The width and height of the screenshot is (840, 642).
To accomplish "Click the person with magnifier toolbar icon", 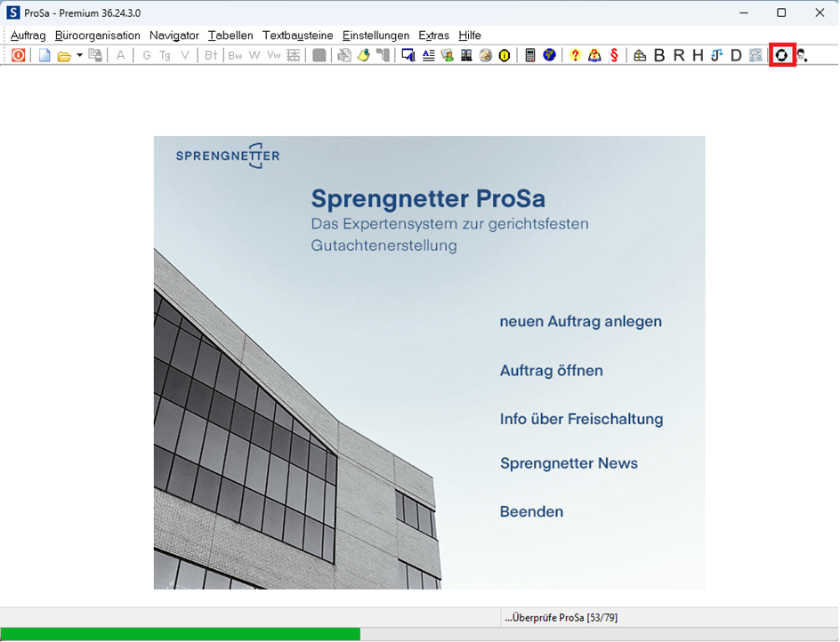I will pyautogui.click(x=802, y=55).
